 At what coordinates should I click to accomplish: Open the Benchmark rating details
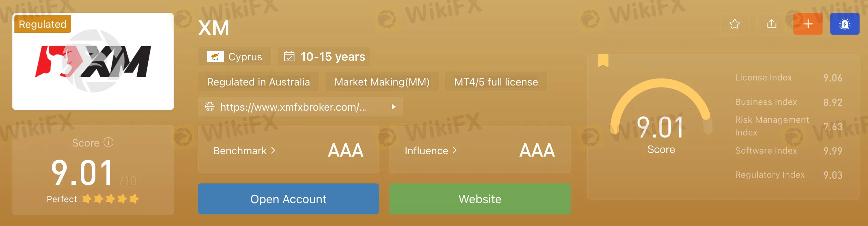tap(244, 151)
